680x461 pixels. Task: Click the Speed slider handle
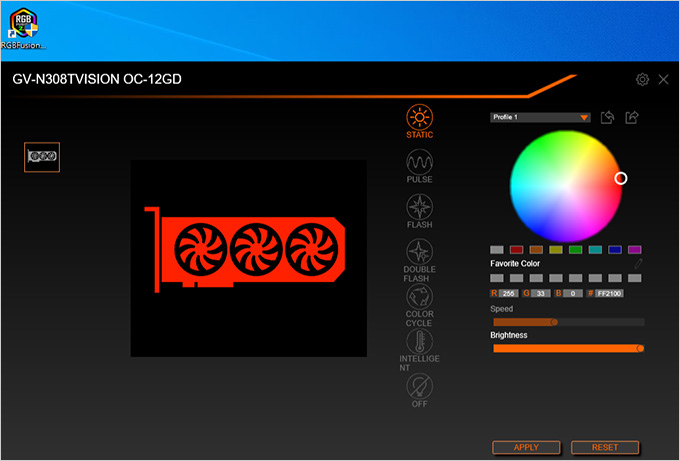[x=554, y=322]
